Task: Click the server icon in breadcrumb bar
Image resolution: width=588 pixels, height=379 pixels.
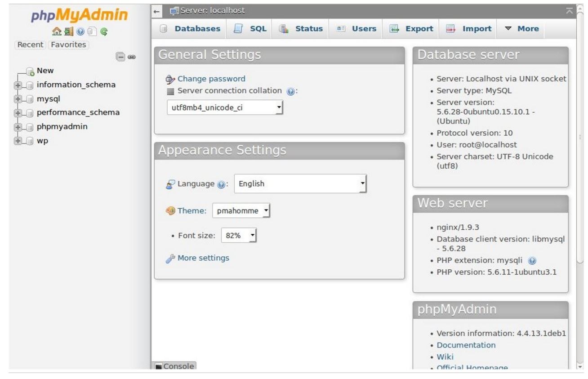Action: [174, 10]
